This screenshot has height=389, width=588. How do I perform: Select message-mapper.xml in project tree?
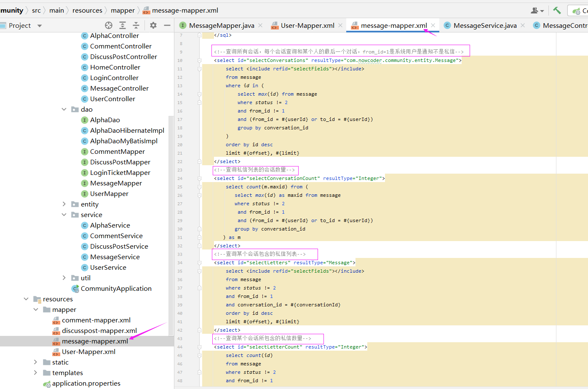click(x=95, y=341)
